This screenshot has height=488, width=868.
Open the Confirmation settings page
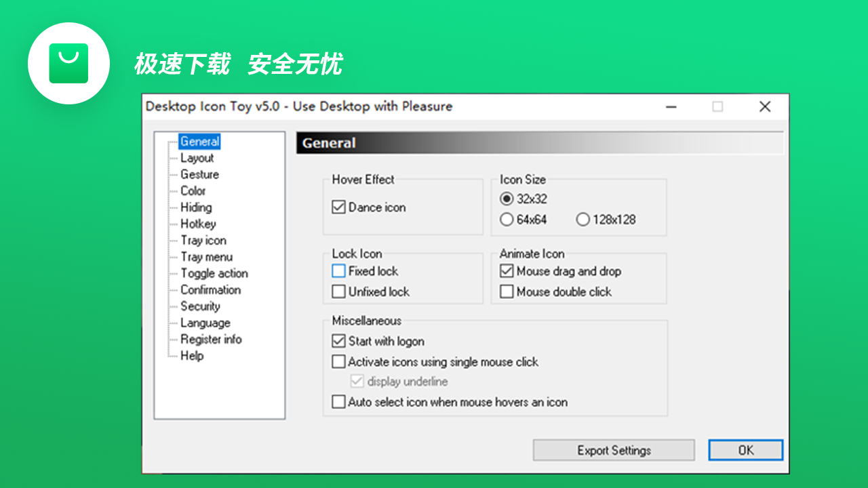pos(210,289)
